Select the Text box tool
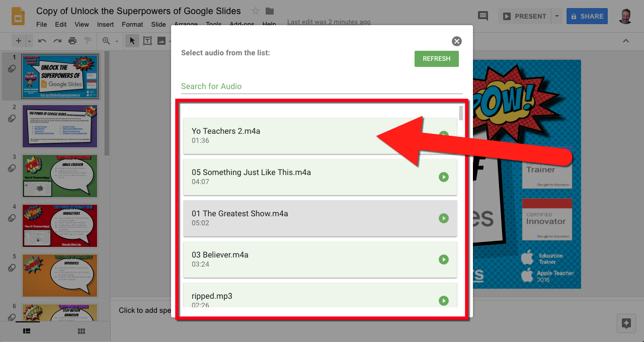The image size is (644, 342). click(x=147, y=41)
